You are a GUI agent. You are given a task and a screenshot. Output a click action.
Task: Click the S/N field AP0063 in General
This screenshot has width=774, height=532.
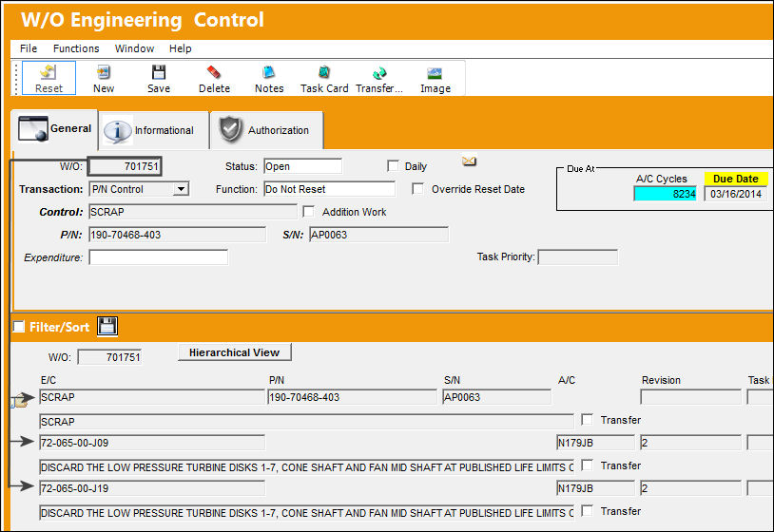[x=378, y=235]
